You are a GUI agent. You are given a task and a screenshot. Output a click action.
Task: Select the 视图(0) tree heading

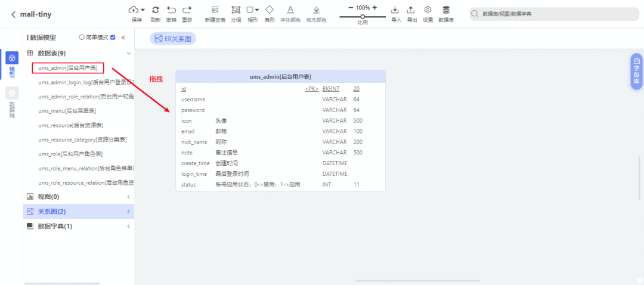pyautogui.click(x=48, y=197)
